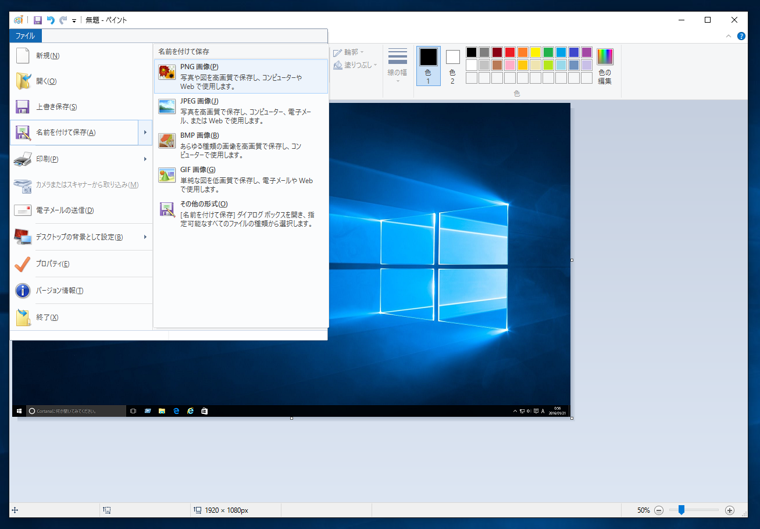The width and height of the screenshot is (760, 529).
Task: Select Properties (プロパティ) menu entry
Action: coord(81,264)
